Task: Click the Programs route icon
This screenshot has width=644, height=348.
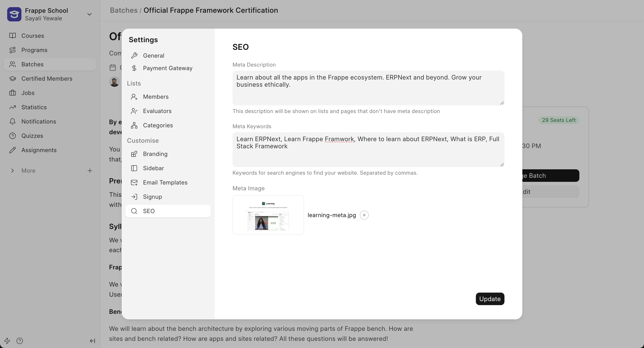Action: [x=13, y=50]
